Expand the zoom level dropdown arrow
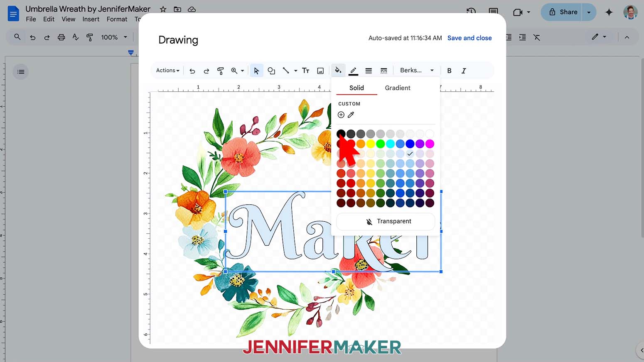 243,71
